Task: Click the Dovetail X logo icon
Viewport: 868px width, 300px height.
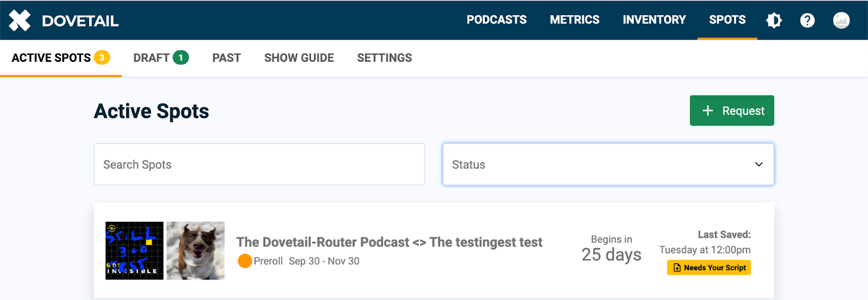Action: pyautogui.click(x=20, y=21)
